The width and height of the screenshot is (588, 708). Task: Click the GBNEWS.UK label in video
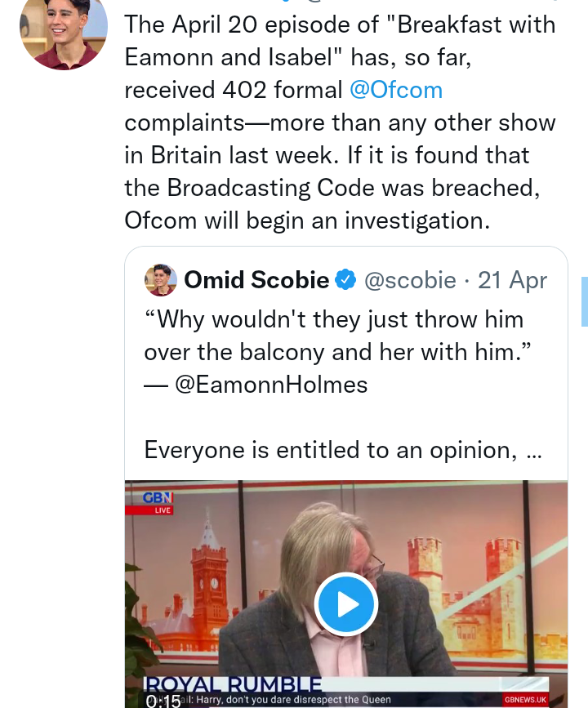(x=524, y=700)
